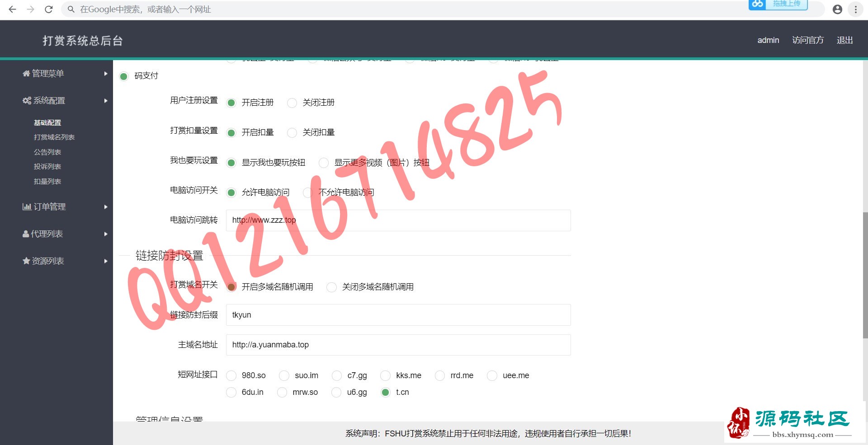Click the home icon beside 管理菜单
The width and height of the screenshot is (868, 445).
[x=26, y=73]
